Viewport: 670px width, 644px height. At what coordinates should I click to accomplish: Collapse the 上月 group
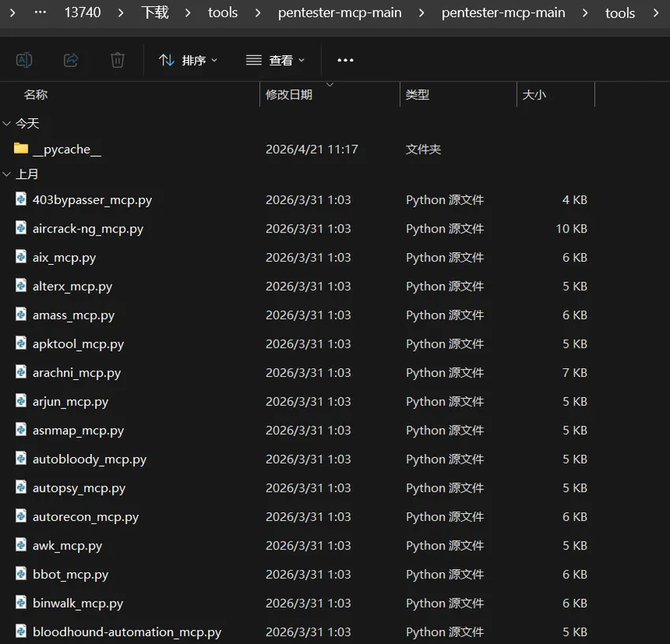point(6,174)
